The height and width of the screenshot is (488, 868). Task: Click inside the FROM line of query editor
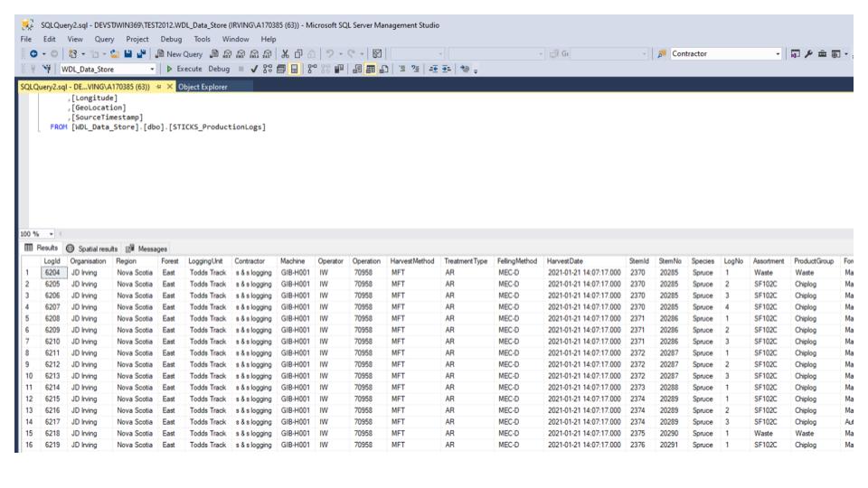click(157, 127)
